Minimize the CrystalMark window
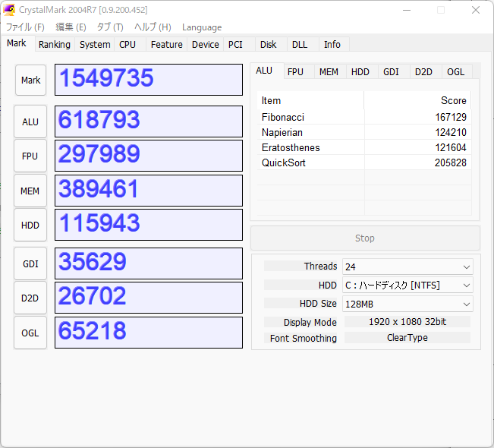Viewport: 494px width, 448px height. 407,10
